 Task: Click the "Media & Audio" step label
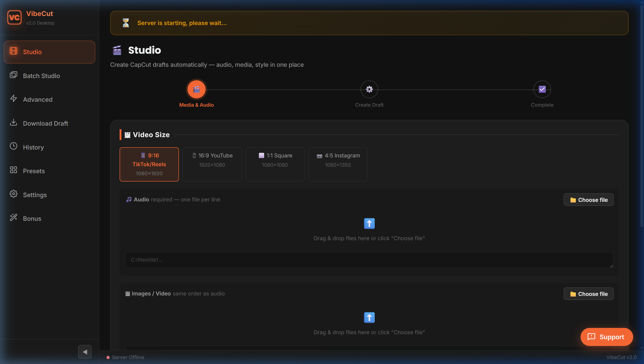pyautogui.click(x=196, y=105)
